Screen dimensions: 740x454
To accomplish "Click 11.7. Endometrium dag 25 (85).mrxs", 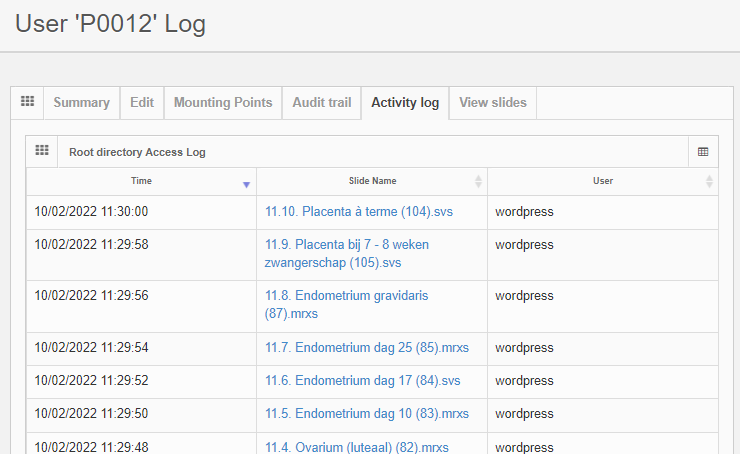I will click(x=366, y=348).
